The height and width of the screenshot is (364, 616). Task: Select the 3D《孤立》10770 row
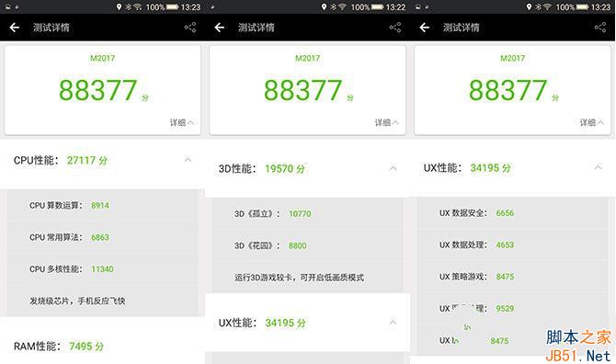[307, 213]
